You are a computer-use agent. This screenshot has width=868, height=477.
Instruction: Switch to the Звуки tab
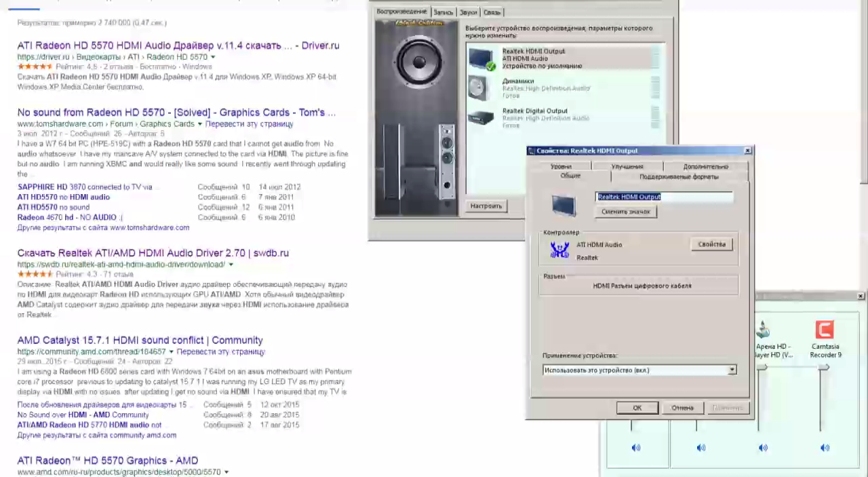[x=468, y=12]
